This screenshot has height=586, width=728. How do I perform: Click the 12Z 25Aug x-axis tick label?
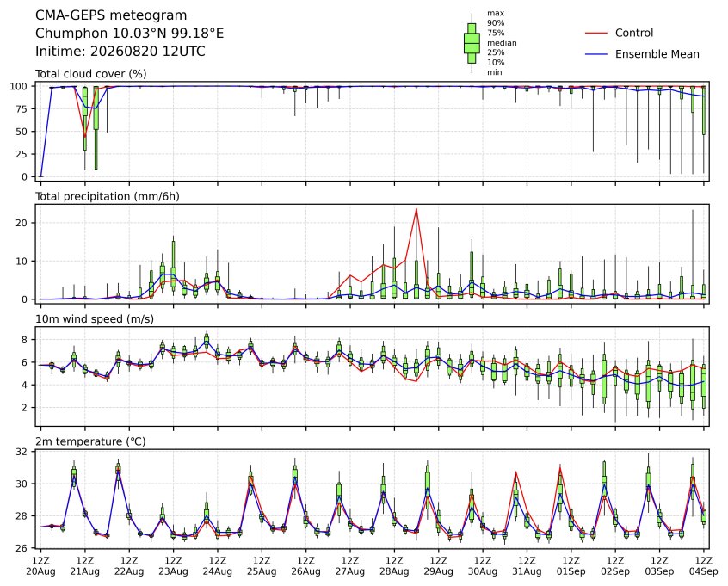(262, 566)
